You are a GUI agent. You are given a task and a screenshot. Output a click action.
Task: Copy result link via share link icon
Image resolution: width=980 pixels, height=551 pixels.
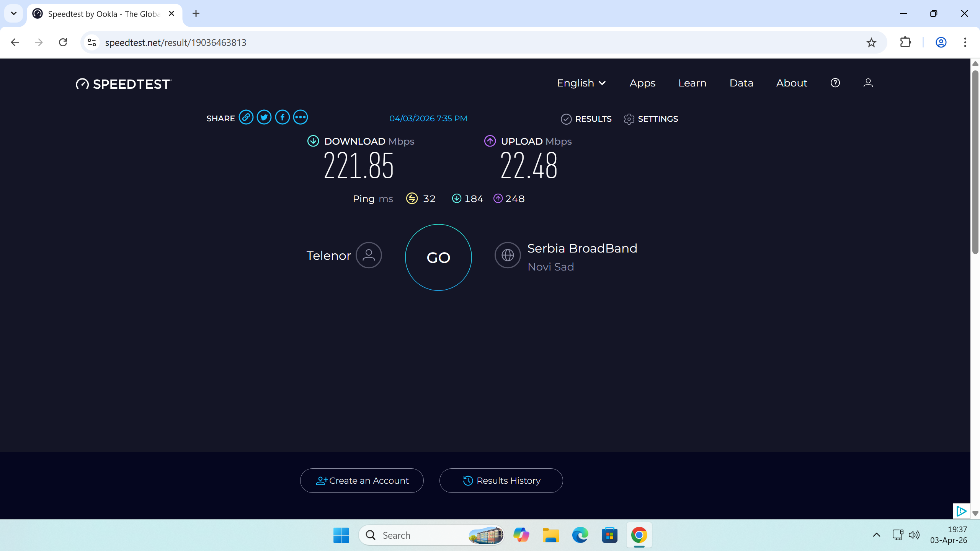pos(246,117)
